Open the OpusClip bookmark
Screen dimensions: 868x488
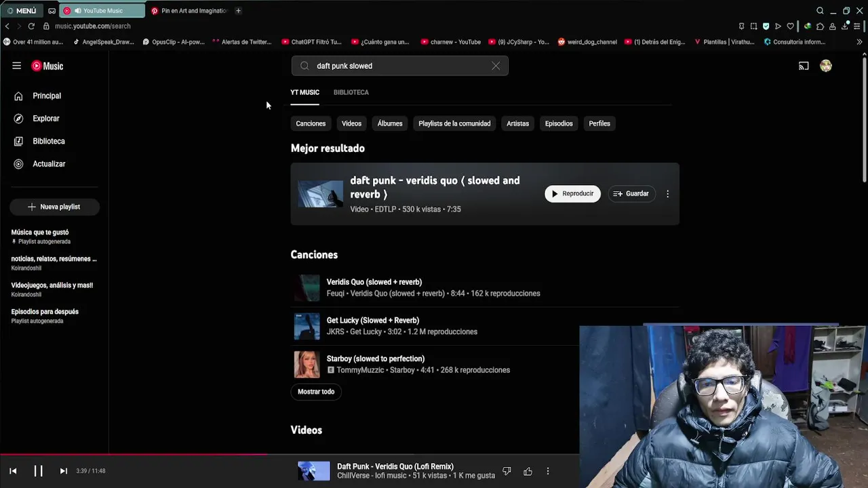[x=174, y=42]
